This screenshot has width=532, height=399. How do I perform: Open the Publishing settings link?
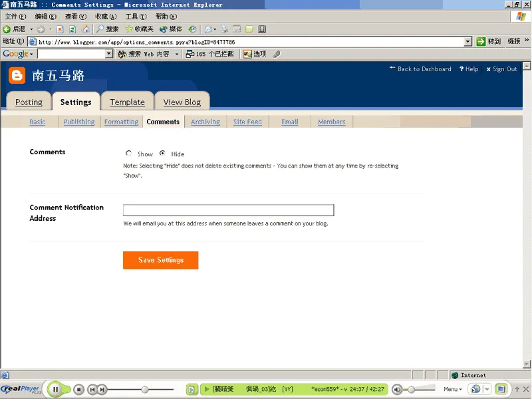(79, 122)
